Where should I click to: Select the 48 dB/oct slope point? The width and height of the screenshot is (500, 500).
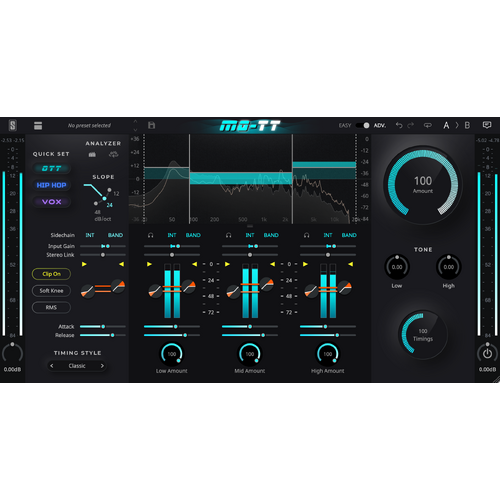[96, 203]
